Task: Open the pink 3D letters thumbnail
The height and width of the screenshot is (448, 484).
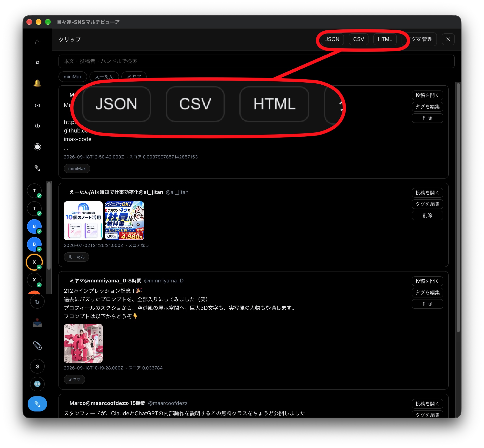Action: (x=83, y=343)
